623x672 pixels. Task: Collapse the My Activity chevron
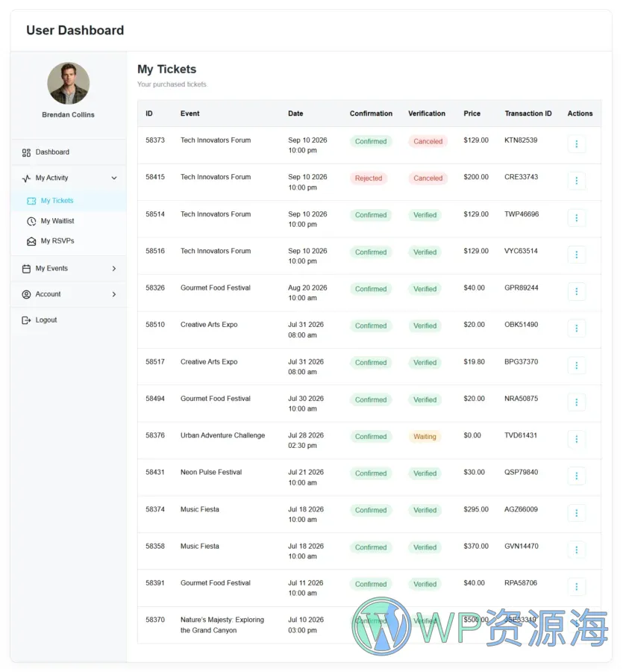[114, 178]
